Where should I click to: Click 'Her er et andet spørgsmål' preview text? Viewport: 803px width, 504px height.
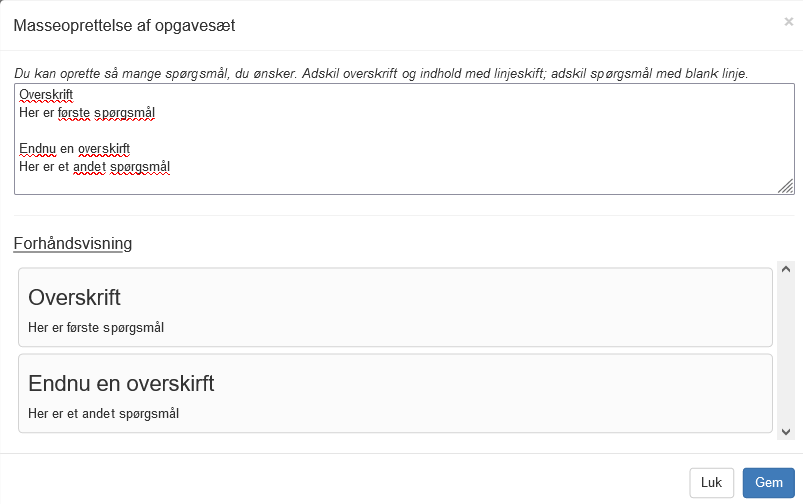(x=103, y=414)
